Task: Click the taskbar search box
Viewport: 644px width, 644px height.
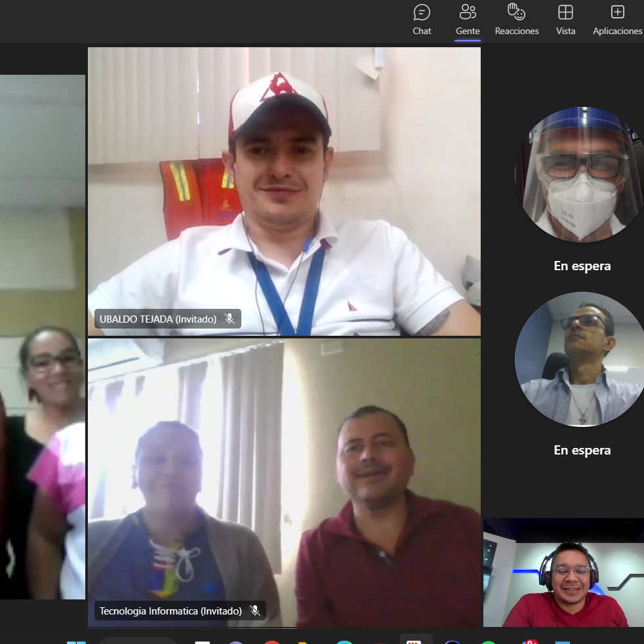Action: coord(138,641)
